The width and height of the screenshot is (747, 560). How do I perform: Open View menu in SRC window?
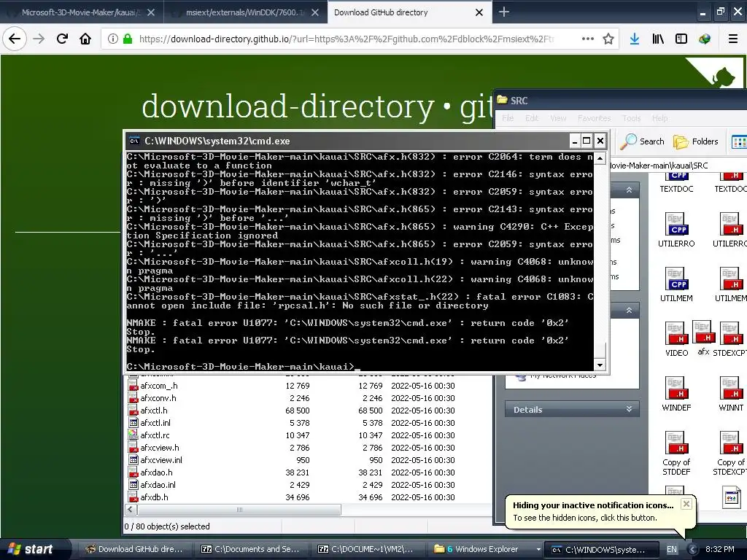pyautogui.click(x=558, y=118)
